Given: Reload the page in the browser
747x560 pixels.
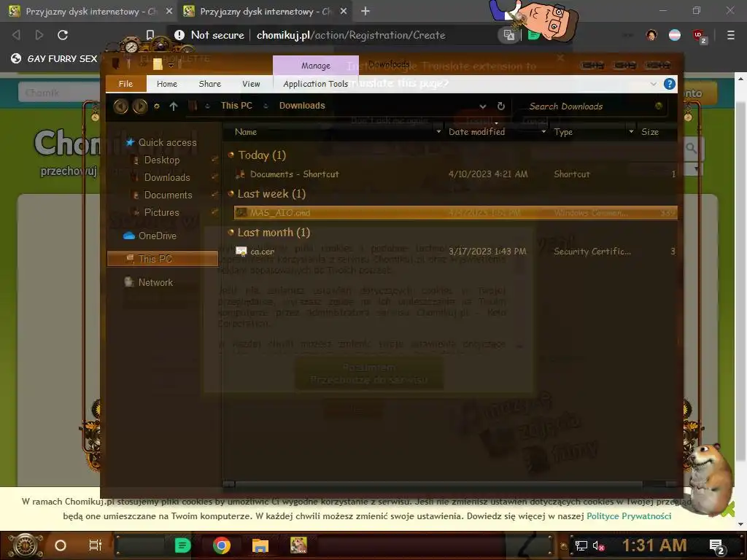Looking at the screenshot, I should [x=63, y=35].
